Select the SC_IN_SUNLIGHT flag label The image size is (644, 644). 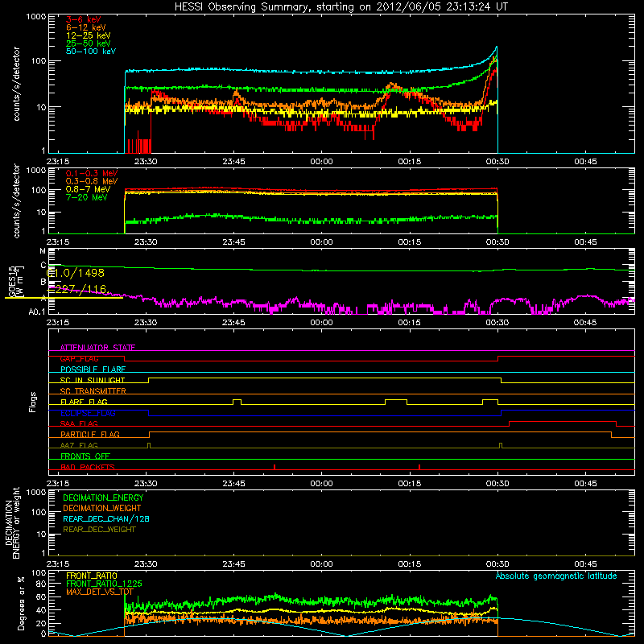pos(93,380)
